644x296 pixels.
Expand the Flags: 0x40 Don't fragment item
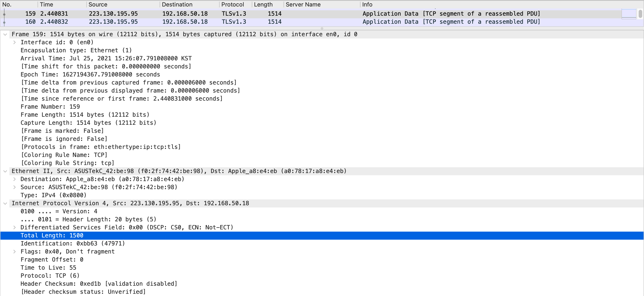point(15,252)
